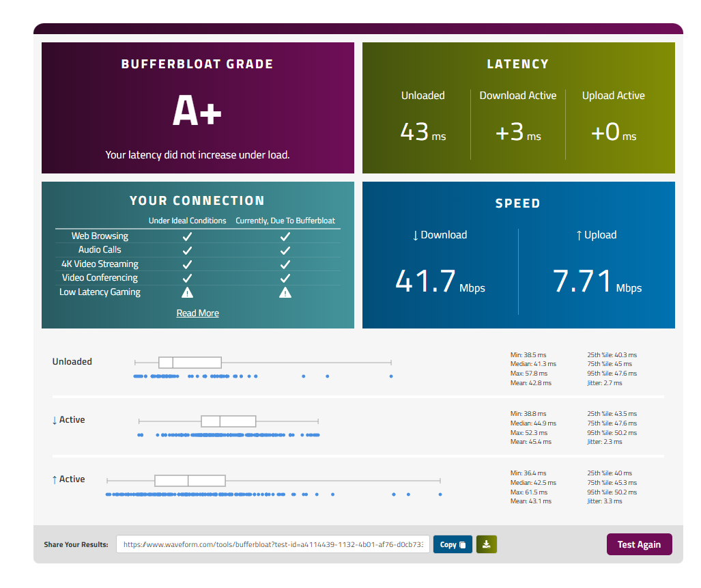
Task: Click the Web Browsing ideal-conditions checkmark
Action: [187, 236]
